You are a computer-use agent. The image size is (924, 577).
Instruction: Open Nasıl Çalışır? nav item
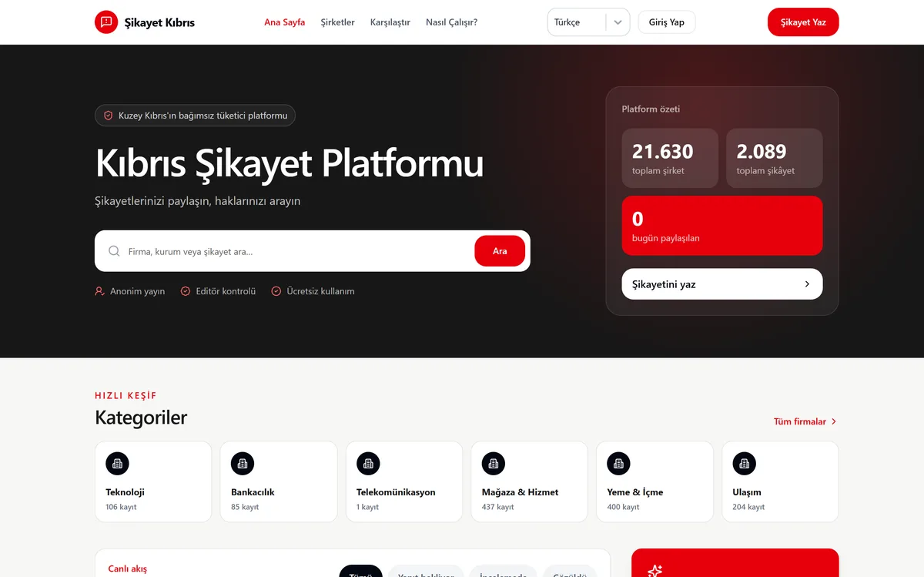tap(452, 22)
